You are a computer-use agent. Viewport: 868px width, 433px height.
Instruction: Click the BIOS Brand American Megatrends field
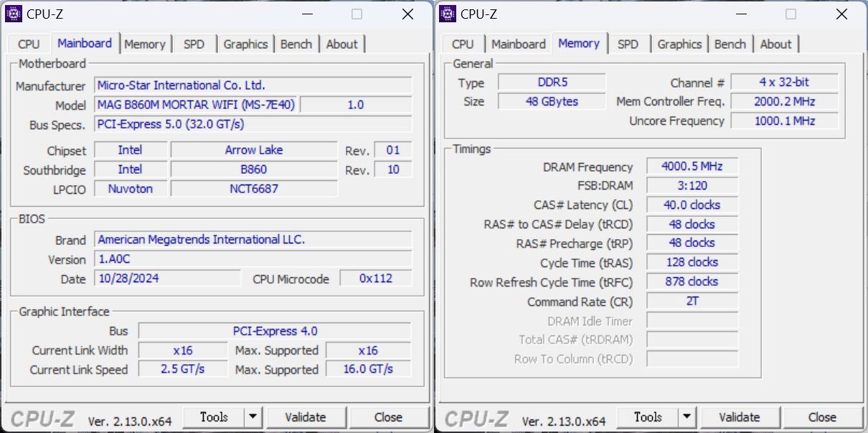coord(253,240)
